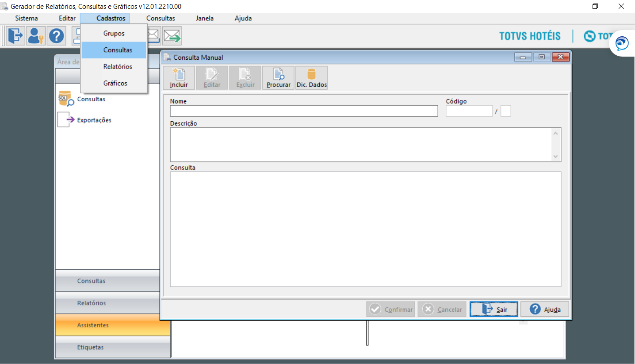Choose Consultas from the Cadastros dropdown
The width and height of the screenshot is (635, 364).
(114, 50)
